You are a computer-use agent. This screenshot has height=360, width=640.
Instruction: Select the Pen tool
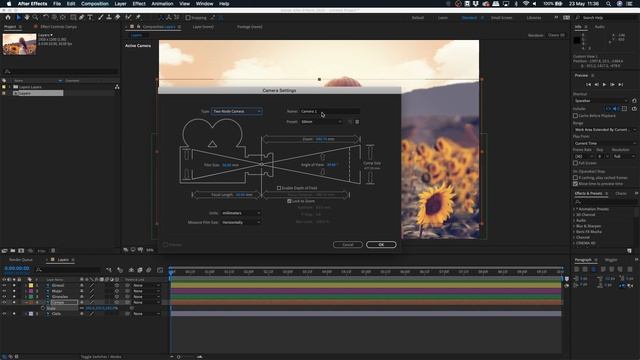(x=82, y=18)
